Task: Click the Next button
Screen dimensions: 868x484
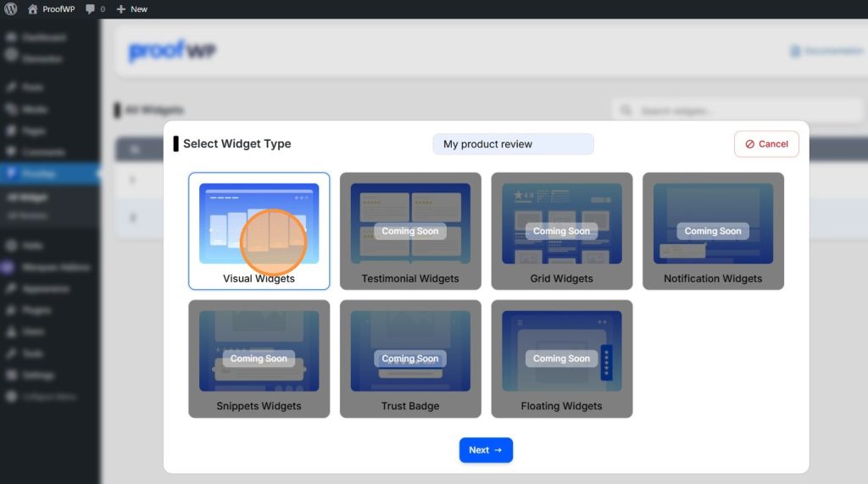Action: pos(486,450)
